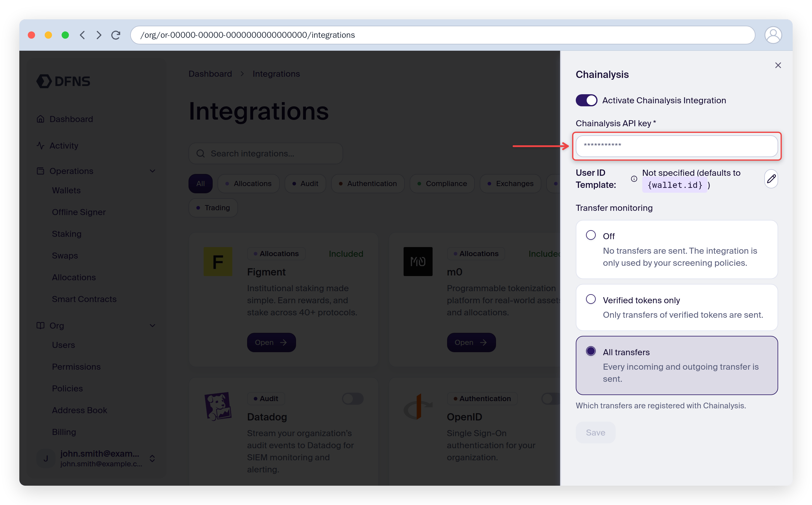
Task: Toggle the Datadog integration switch
Action: click(353, 398)
